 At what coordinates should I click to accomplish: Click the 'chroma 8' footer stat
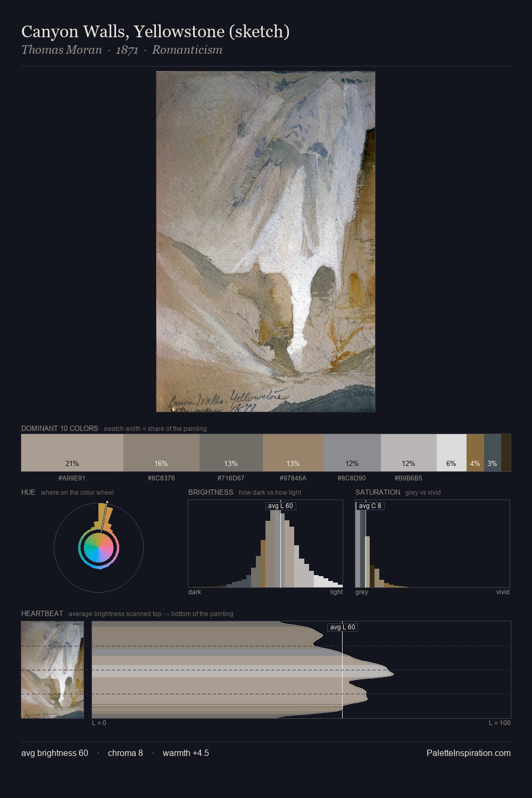click(126, 753)
